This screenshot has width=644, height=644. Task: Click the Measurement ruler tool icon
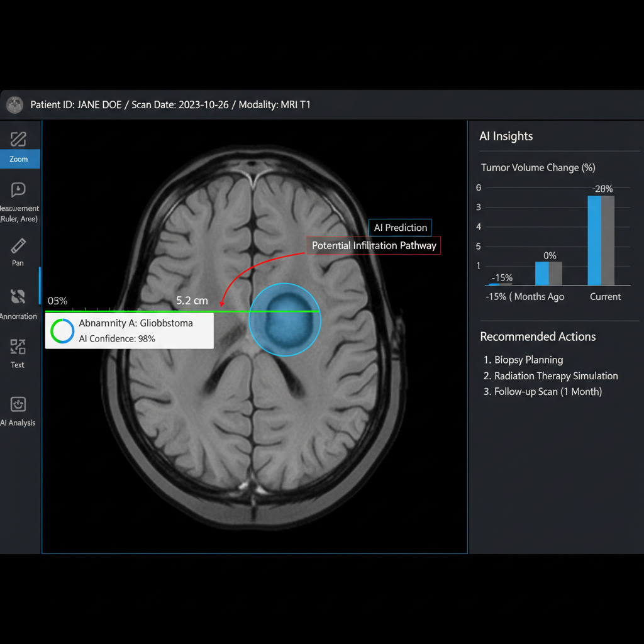pyautogui.click(x=18, y=190)
